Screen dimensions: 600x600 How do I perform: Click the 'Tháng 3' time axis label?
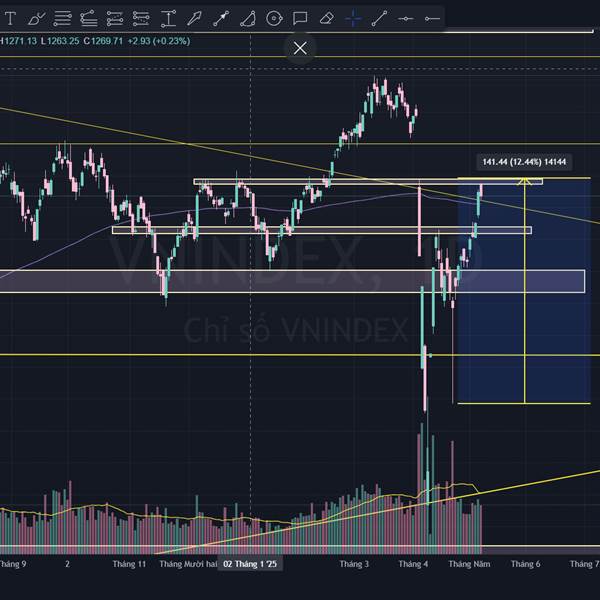coord(354,564)
